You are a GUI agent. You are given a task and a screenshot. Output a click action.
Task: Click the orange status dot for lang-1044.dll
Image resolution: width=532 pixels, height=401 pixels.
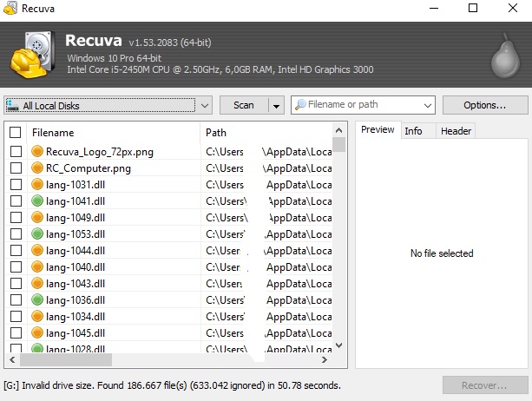click(x=37, y=250)
